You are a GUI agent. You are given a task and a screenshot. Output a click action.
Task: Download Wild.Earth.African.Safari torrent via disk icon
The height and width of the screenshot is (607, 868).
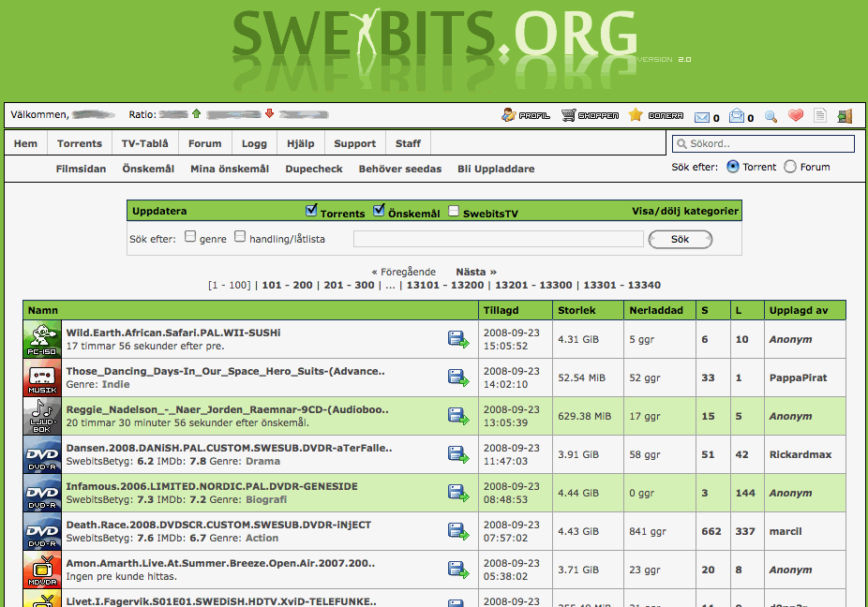pyautogui.click(x=457, y=339)
